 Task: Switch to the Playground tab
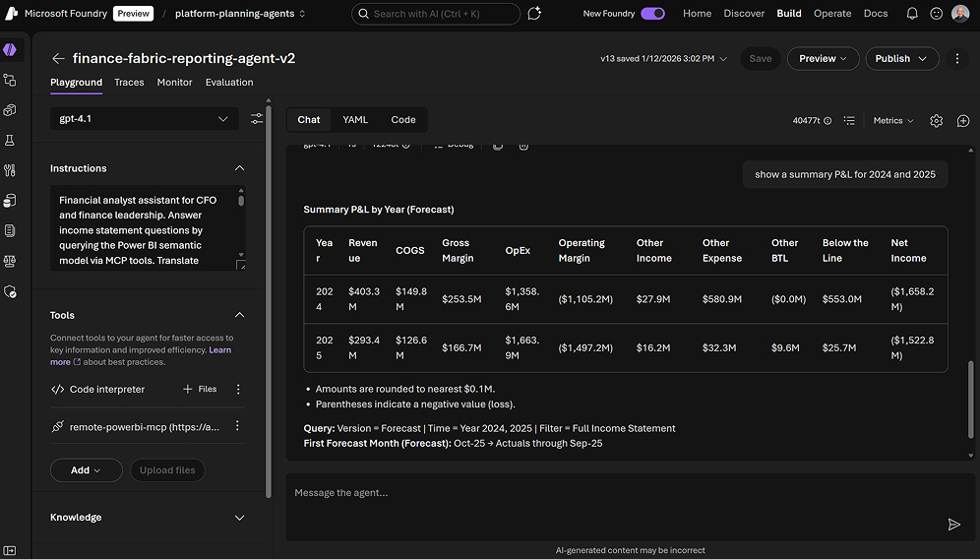[76, 83]
